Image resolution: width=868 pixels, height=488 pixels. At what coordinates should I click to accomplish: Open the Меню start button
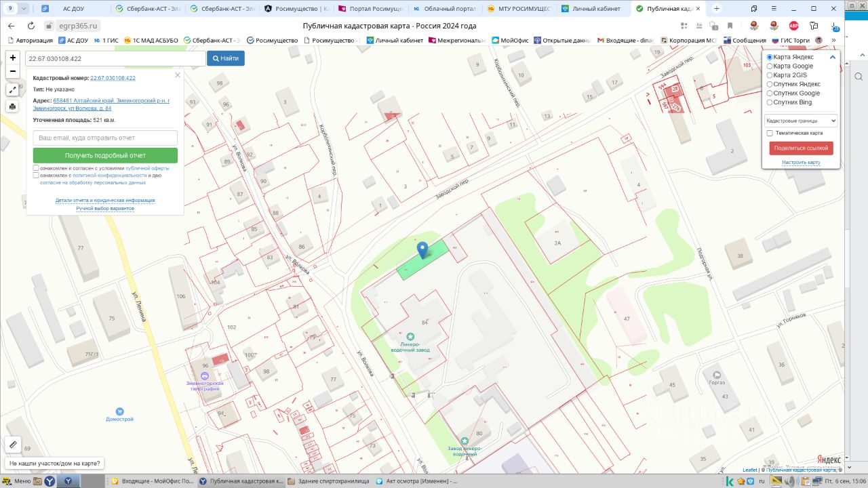17,481
